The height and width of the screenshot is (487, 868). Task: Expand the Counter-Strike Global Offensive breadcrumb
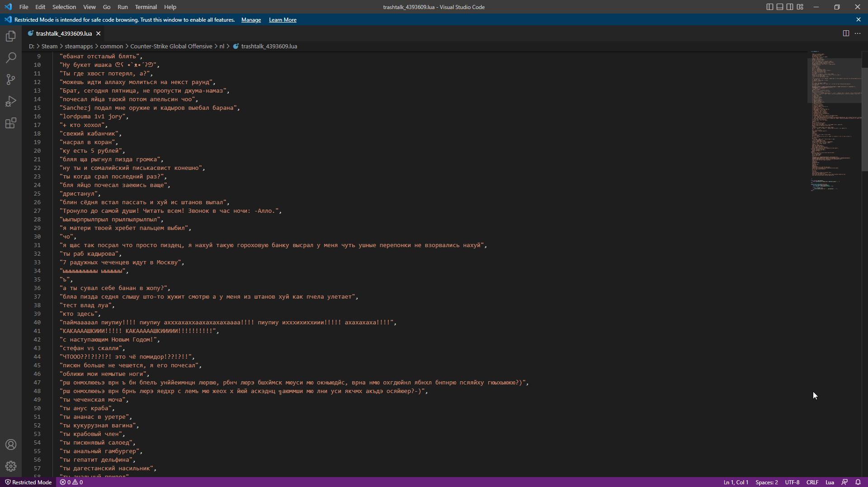(171, 46)
